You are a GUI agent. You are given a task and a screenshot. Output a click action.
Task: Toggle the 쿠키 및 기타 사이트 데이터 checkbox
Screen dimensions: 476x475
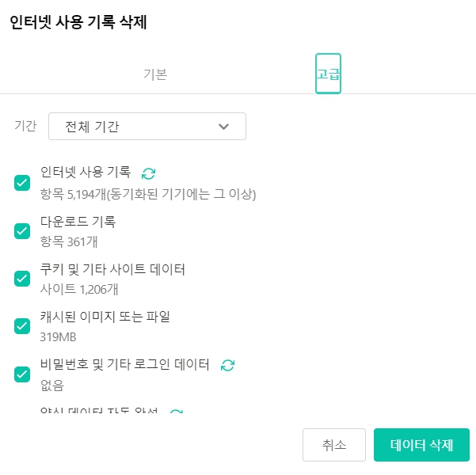tap(22, 279)
